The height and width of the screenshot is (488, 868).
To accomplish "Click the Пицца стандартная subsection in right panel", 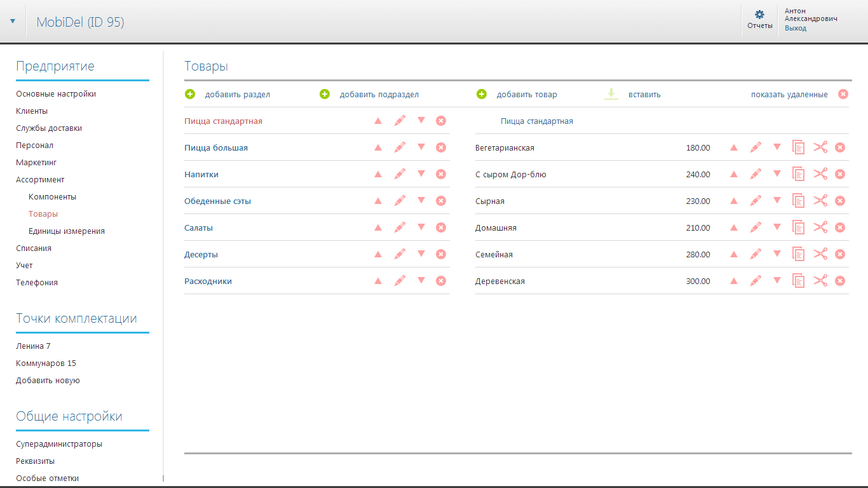I will click(537, 121).
